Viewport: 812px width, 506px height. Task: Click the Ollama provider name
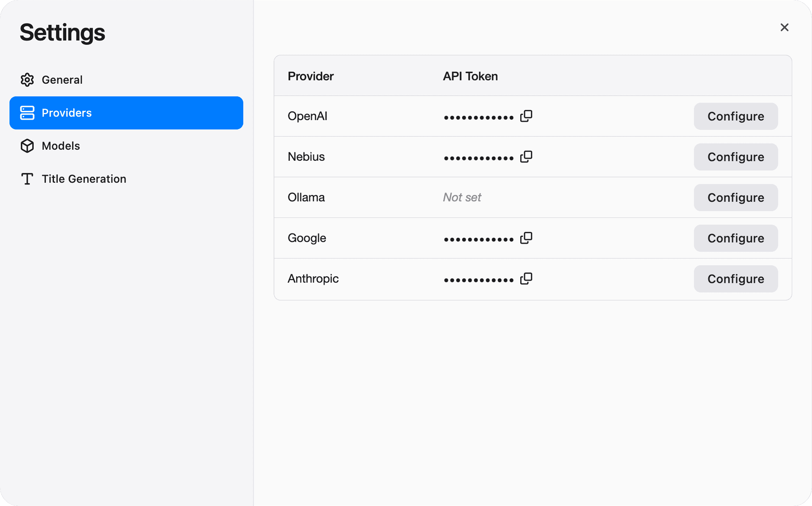(306, 198)
